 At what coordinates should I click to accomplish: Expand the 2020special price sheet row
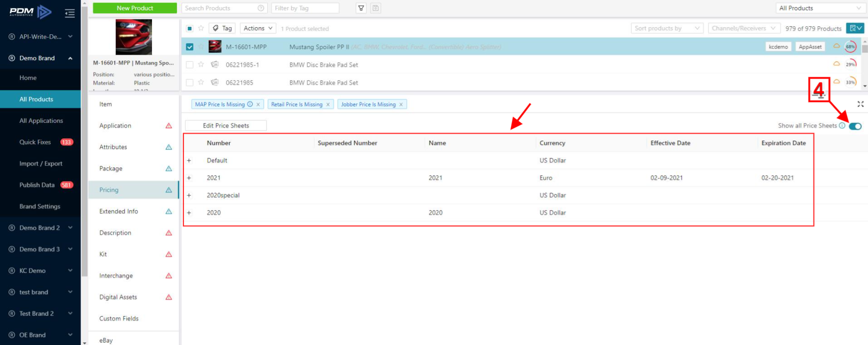coord(189,195)
